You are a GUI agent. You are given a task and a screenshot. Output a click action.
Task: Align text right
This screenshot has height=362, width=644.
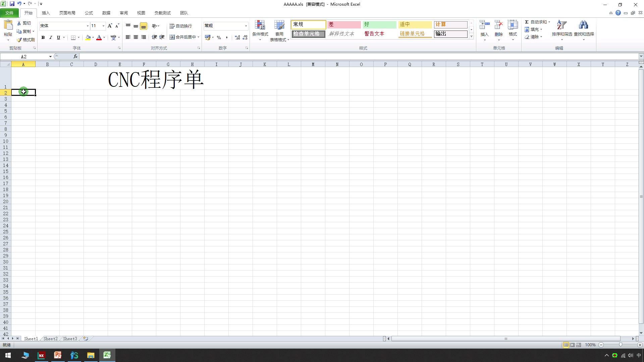coord(144,37)
